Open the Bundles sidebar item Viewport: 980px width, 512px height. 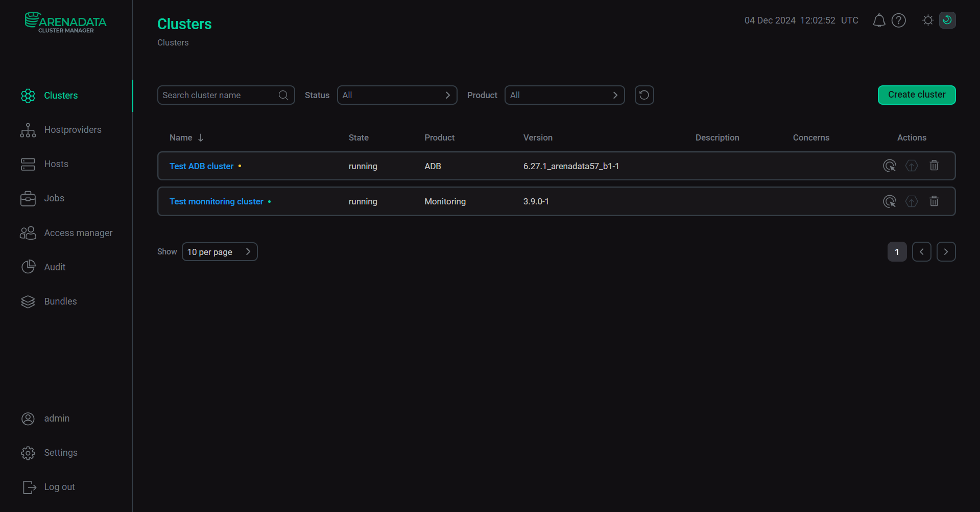[x=60, y=301]
